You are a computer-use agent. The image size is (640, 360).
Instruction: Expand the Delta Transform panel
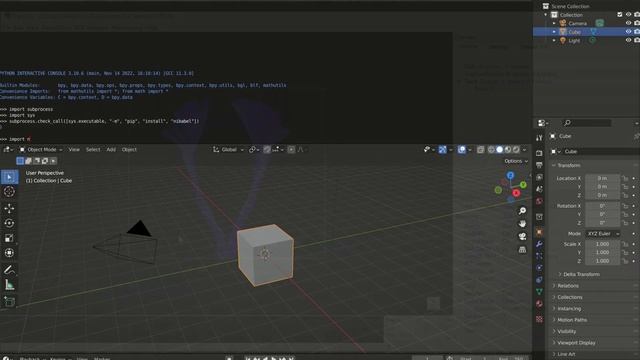coord(581,274)
